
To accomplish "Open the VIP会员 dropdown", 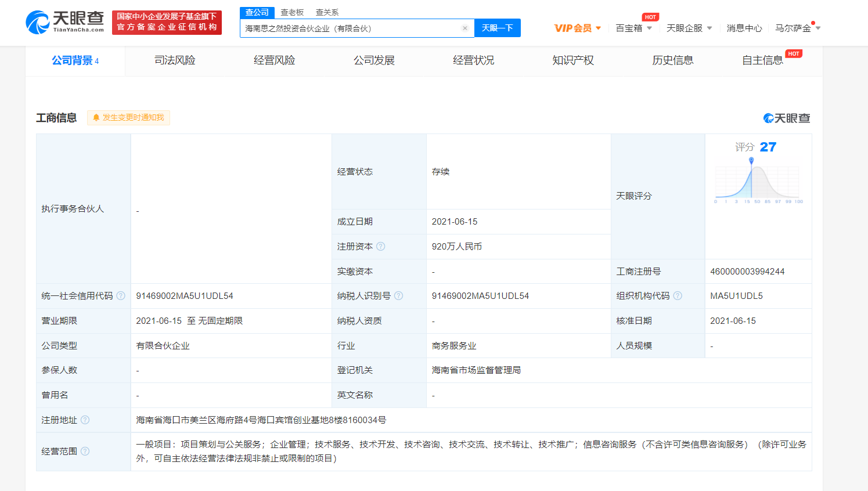I will click(578, 28).
